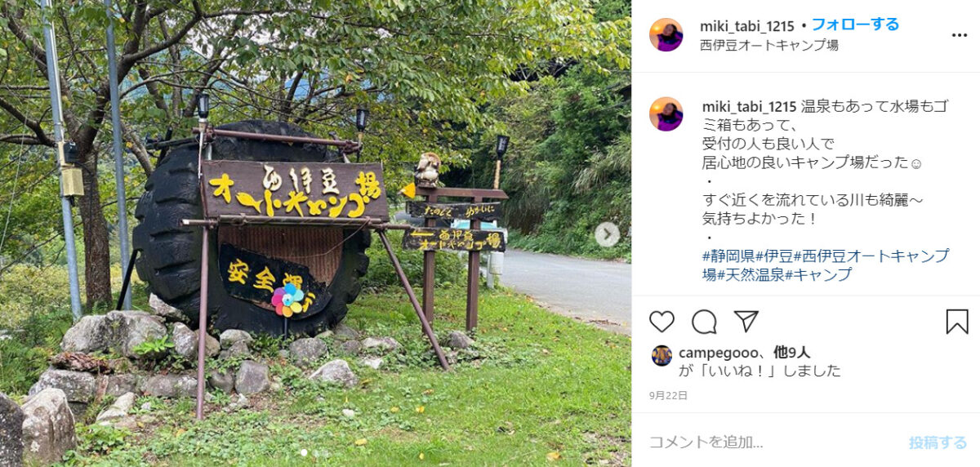Open the #静岡県 hashtag
Viewport: 980px width, 467px height.
[728, 256]
